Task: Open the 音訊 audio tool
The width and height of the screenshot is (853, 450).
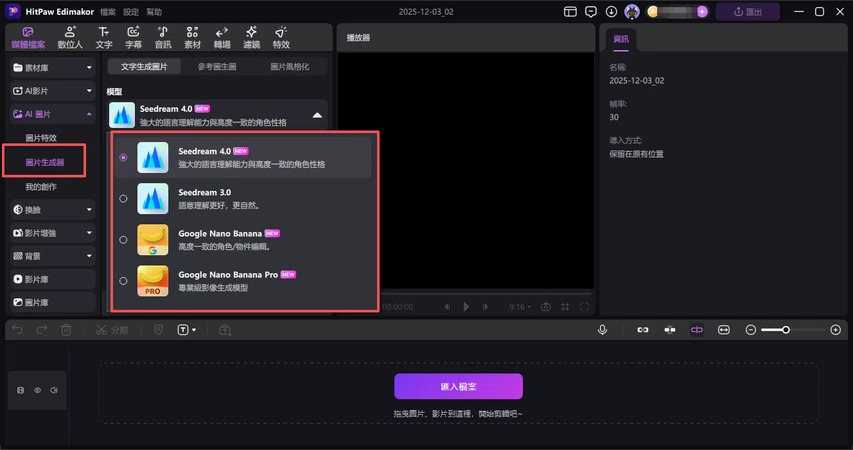Action: pos(163,38)
